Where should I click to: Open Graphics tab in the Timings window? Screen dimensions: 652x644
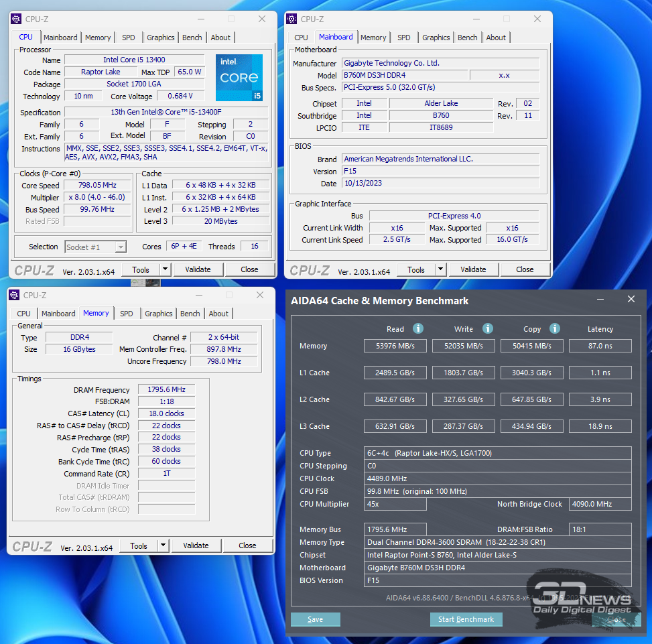(158, 314)
